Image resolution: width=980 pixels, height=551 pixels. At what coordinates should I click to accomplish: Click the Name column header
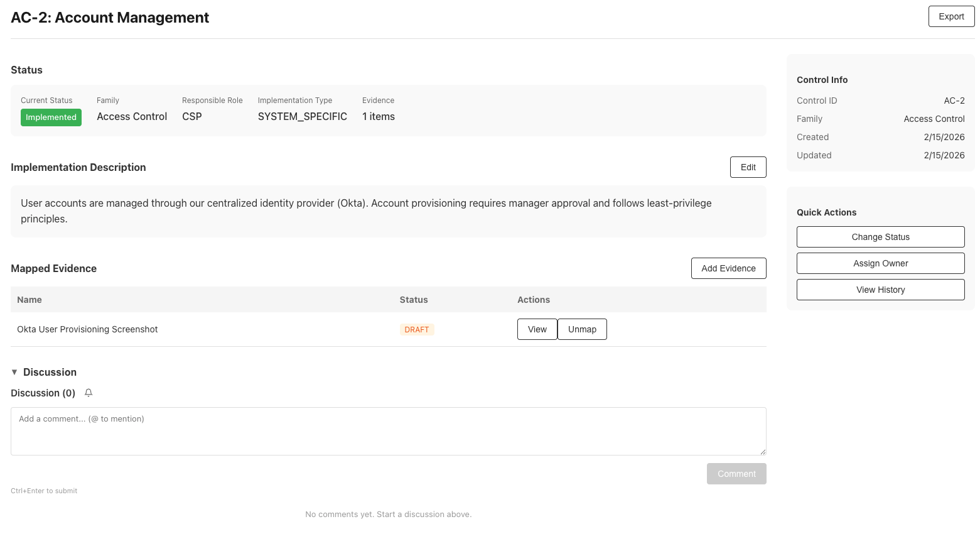tap(29, 300)
